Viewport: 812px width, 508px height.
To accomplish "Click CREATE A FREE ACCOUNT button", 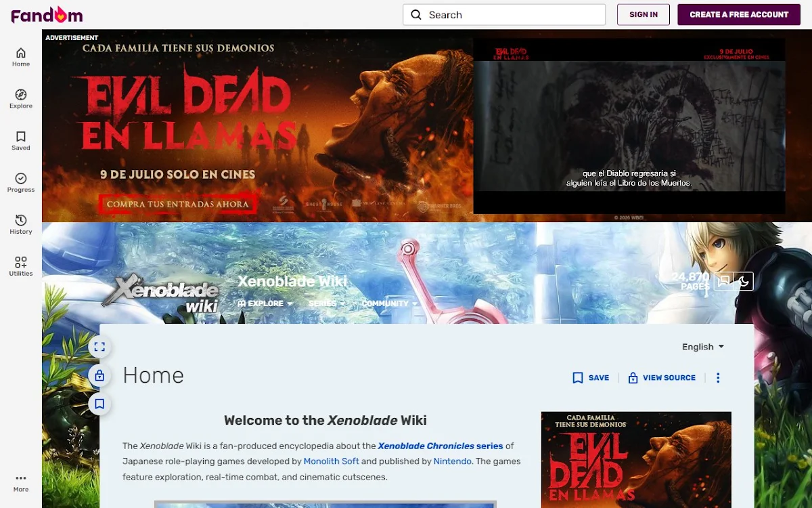I will (x=739, y=14).
